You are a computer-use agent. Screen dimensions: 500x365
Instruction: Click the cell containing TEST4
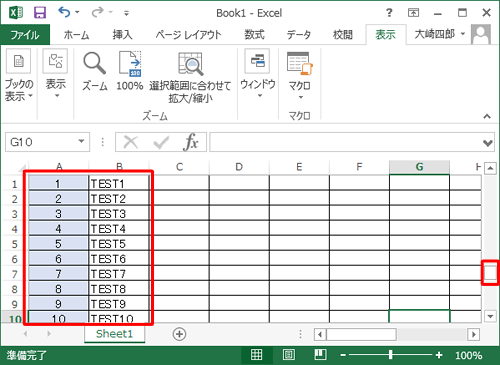pos(119,229)
